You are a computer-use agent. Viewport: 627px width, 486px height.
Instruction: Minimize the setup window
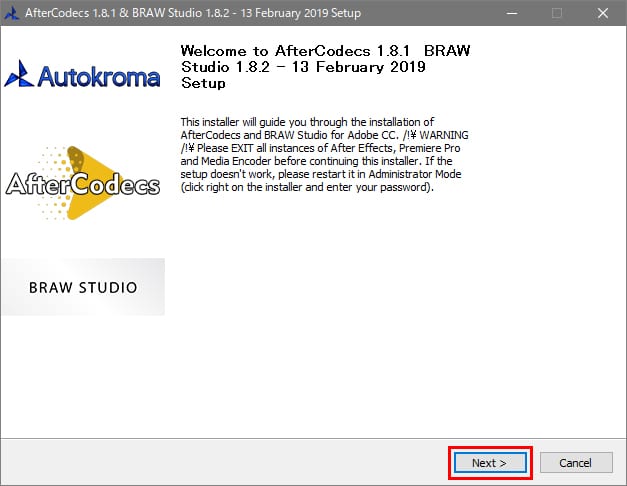[512, 13]
